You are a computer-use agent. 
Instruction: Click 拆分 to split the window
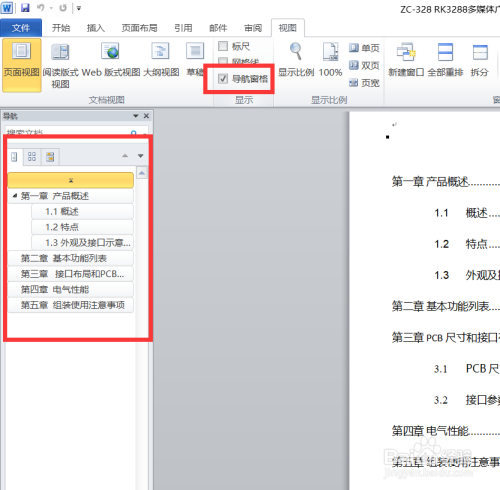click(480, 59)
